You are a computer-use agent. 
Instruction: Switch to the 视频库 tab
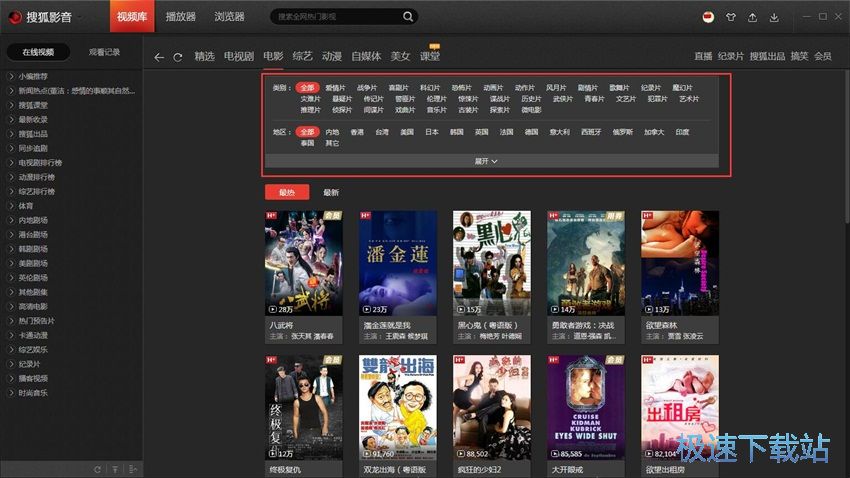pyautogui.click(x=132, y=17)
